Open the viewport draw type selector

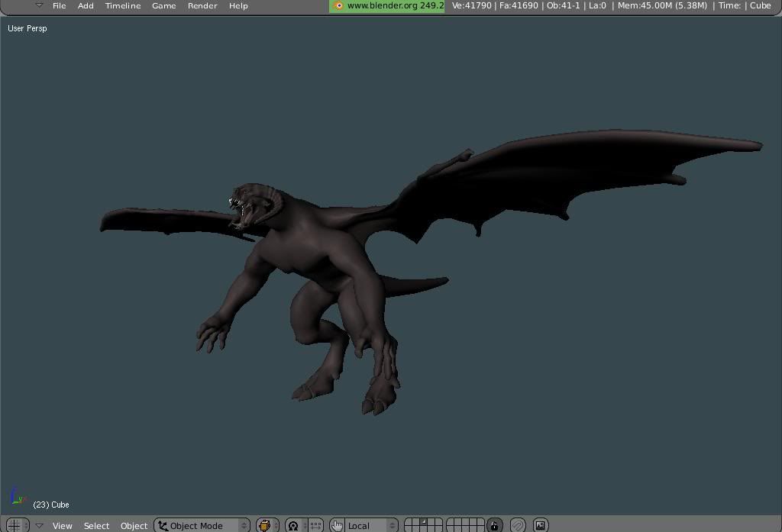pyautogui.click(x=266, y=525)
